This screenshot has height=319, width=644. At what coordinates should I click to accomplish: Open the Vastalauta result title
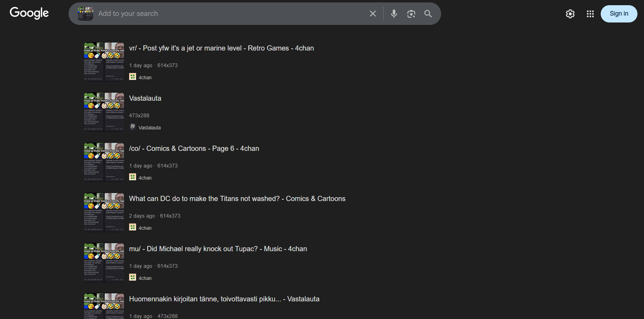(x=145, y=98)
